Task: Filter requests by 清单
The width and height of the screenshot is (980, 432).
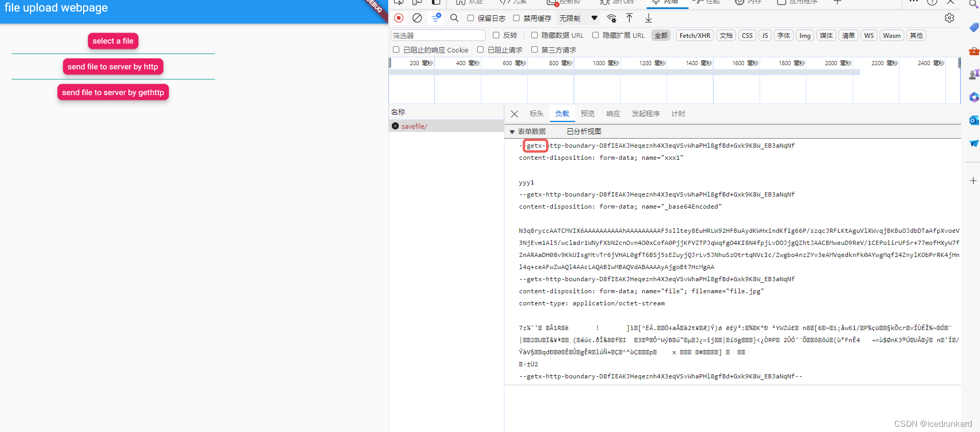Action: 848,35
